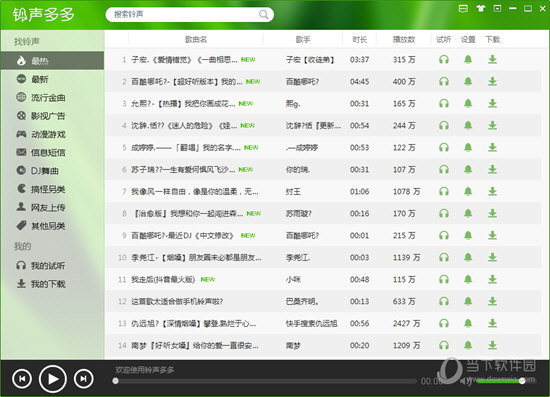Click the ringtone search input field
The height and width of the screenshot is (397, 550).
[185, 14]
